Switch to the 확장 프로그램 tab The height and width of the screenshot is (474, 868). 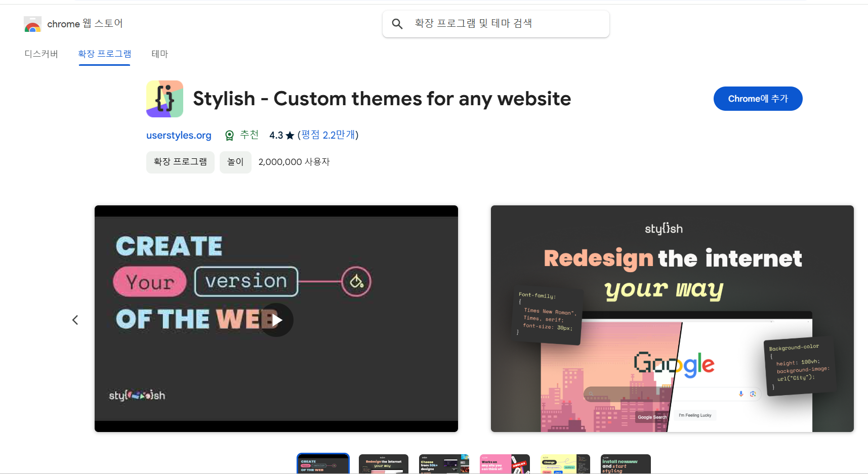tap(104, 54)
